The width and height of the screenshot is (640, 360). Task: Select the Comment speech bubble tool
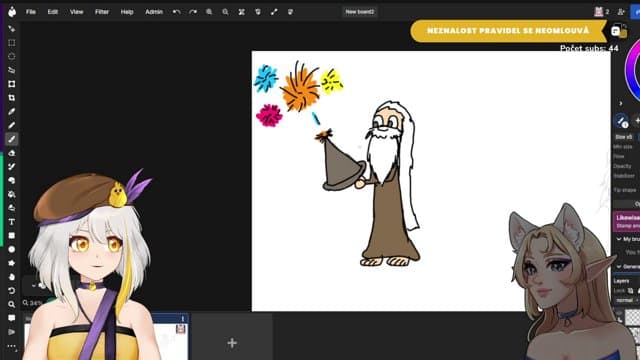point(12,318)
